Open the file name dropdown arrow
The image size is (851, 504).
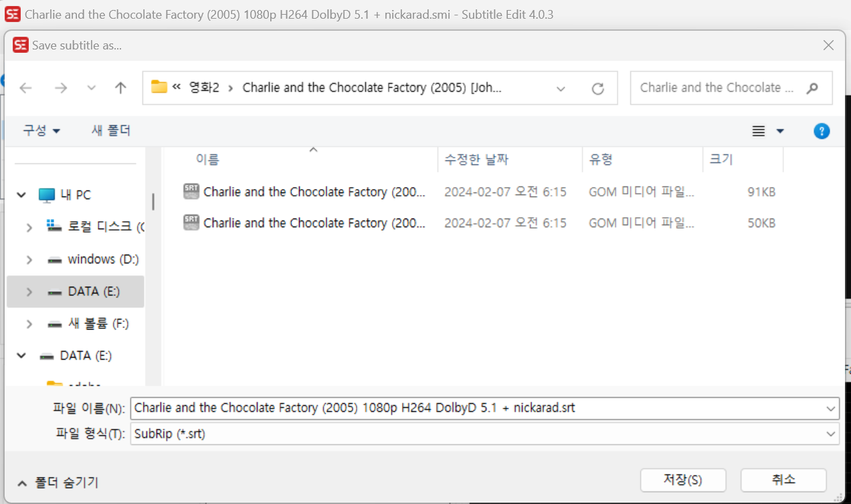coord(831,408)
